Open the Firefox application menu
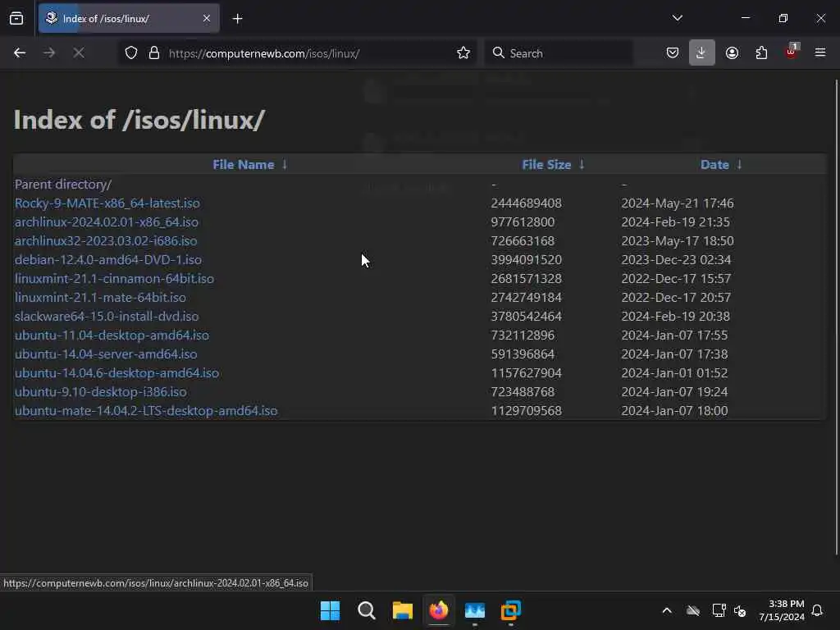The image size is (840, 630). click(x=820, y=53)
